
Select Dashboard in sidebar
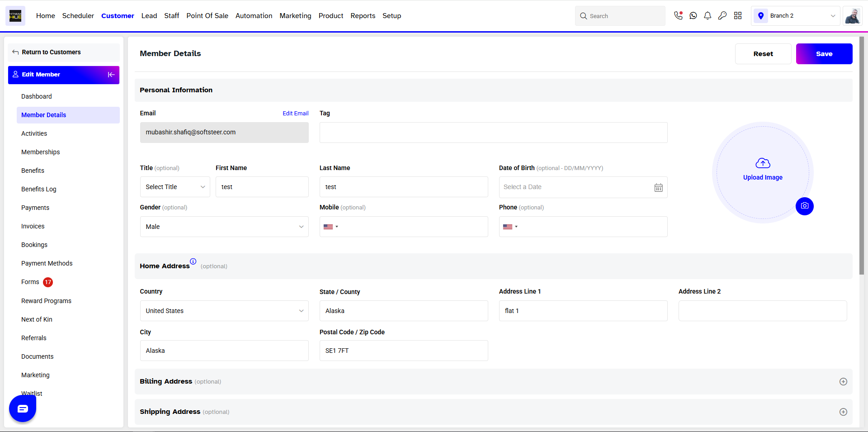(37, 96)
